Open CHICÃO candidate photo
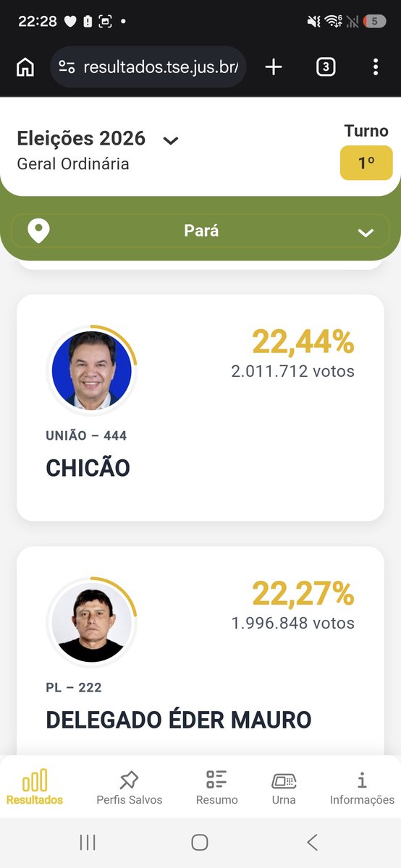 click(92, 372)
